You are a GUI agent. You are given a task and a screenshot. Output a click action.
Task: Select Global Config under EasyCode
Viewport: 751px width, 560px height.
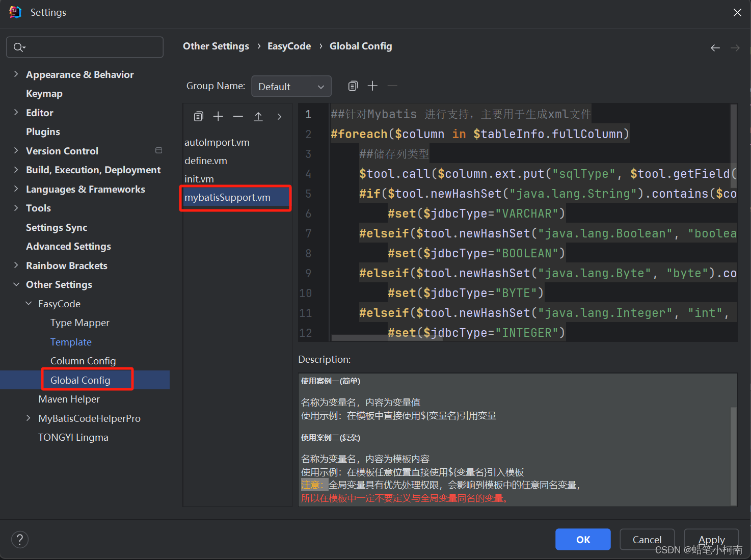[x=80, y=380]
